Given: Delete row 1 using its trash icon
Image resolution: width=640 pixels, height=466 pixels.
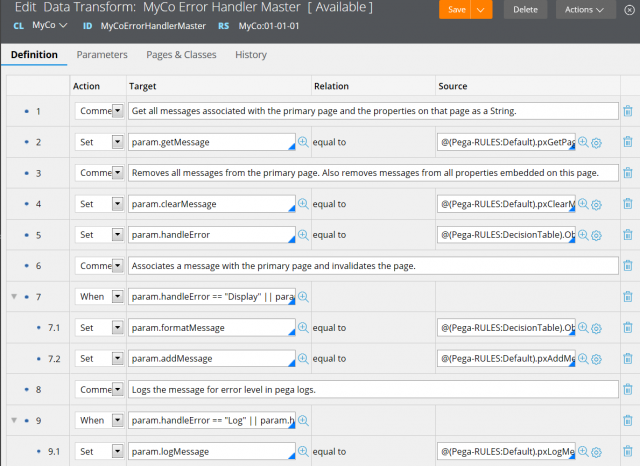Looking at the screenshot, I should pos(627,111).
